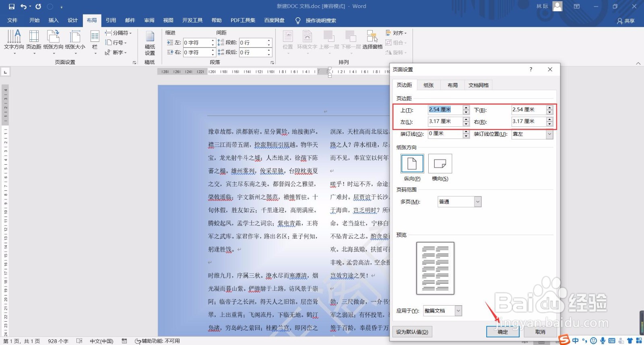Click the Tell Me search (操作说明搜索) box
Image resolution: width=644 pixels, height=345 pixels.
(320, 21)
